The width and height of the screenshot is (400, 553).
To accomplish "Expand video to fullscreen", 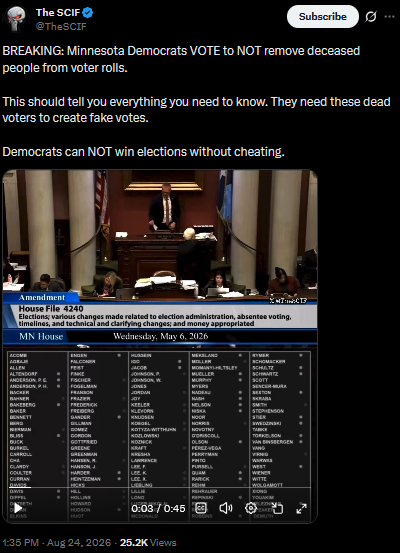I will pos(301,508).
